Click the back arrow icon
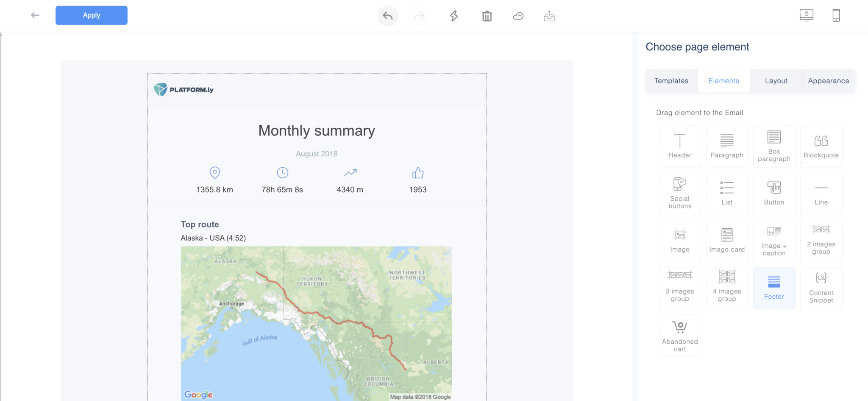 pyautogui.click(x=35, y=15)
